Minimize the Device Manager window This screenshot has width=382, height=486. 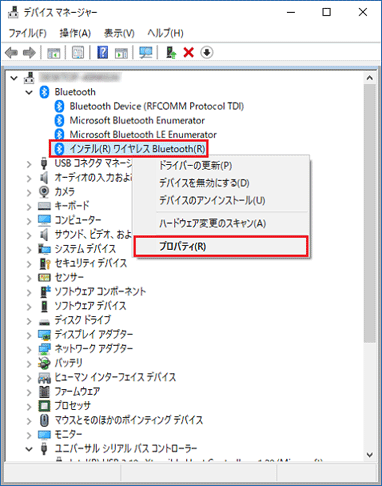(291, 12)
